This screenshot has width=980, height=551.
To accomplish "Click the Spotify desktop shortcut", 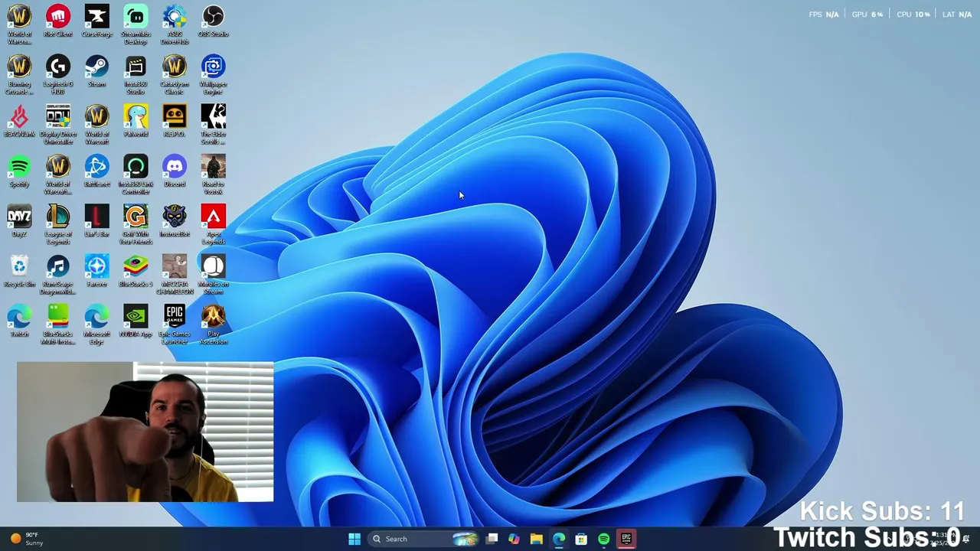I will [19, 171].
